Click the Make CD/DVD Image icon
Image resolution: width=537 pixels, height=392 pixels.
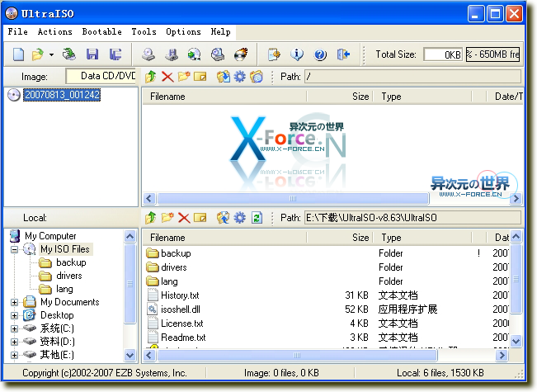point(148,54)
